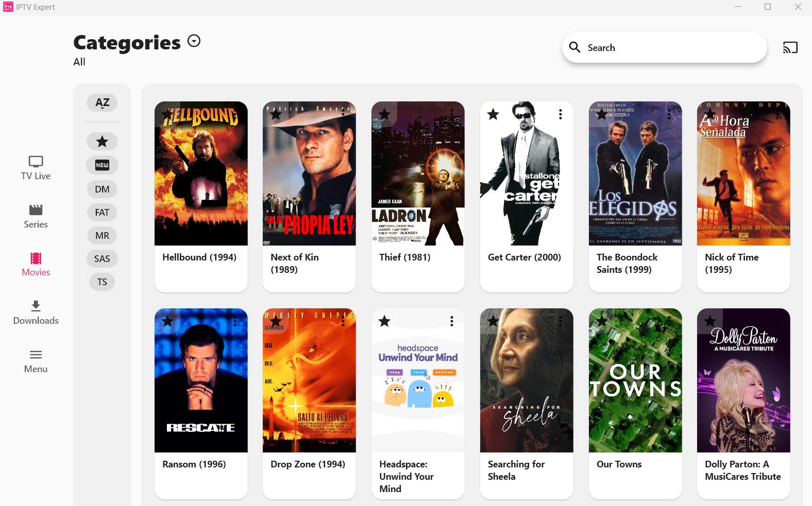
Task: Click the 'Drop Zone (1994)' title
Action: (x=308, y=464)
